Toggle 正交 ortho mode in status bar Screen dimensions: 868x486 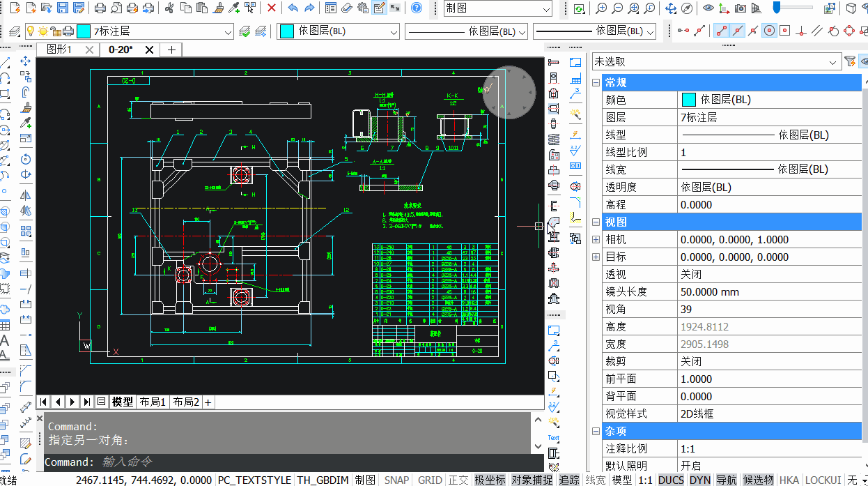(x=458, y=480)
